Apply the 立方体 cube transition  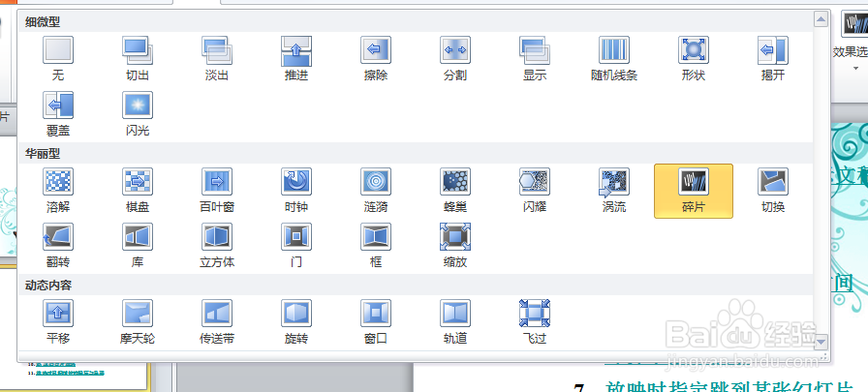(x=216, y=246)
